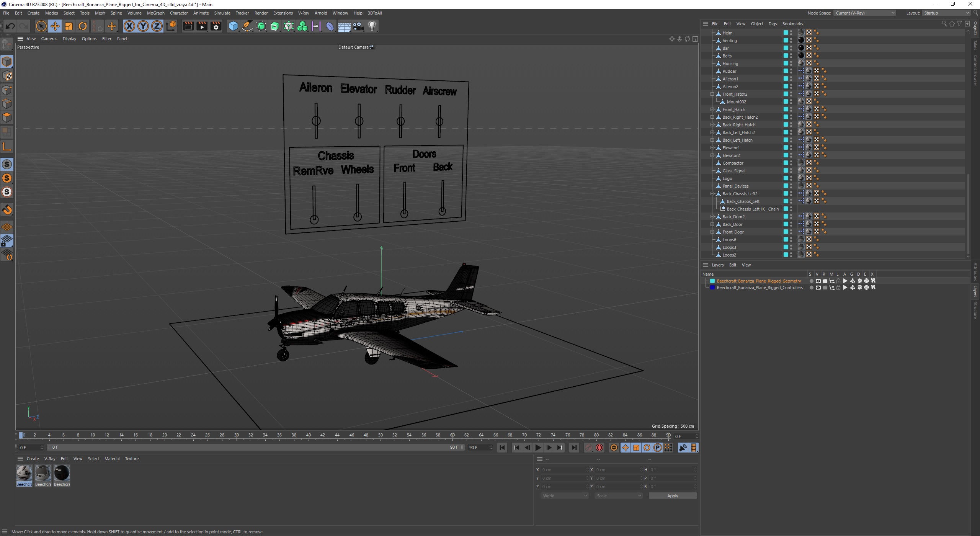Open the V-Ray menu
The width and height of the screenshot is (980, 536).
pyautogui.click(x=304, y=13)
